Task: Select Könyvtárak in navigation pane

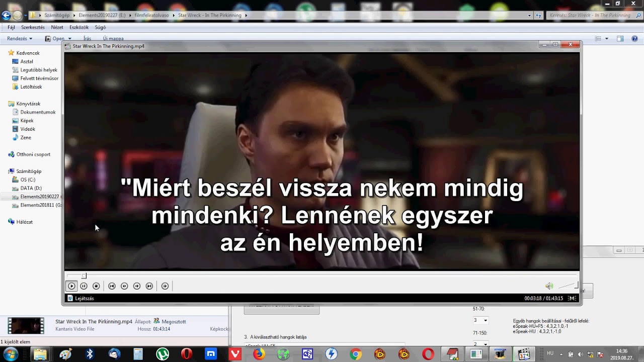Action: tap(28, 104)
